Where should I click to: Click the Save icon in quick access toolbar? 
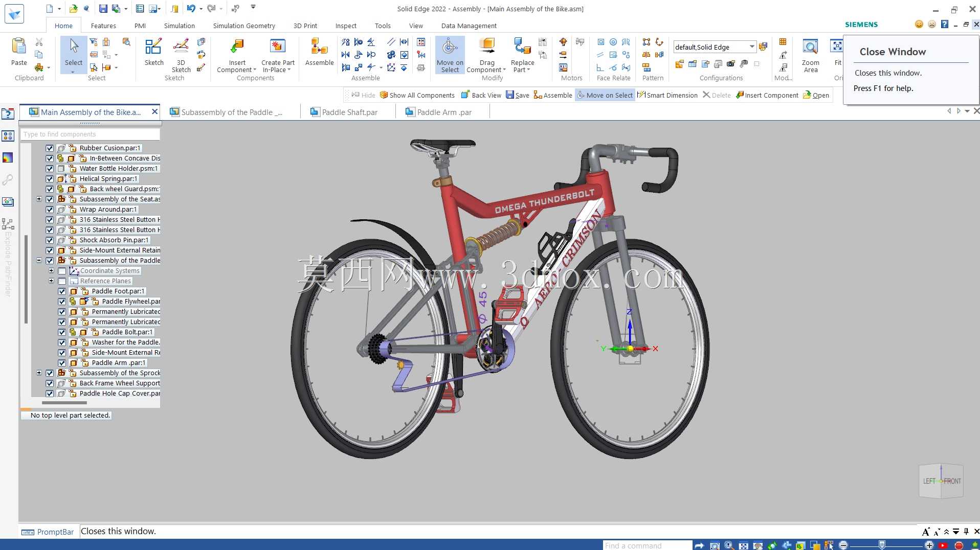(103, 9)
